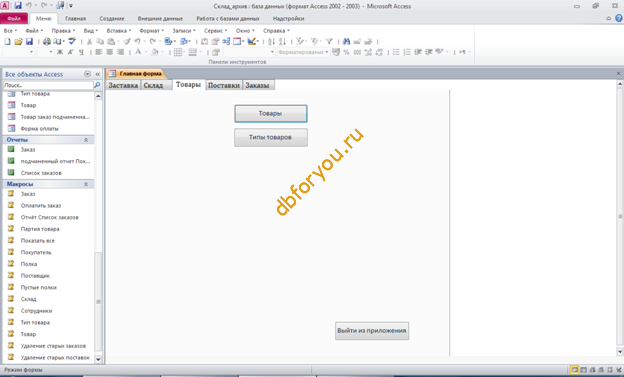Click the Товары button on form
Screen dimensions: 624x377
271,113
